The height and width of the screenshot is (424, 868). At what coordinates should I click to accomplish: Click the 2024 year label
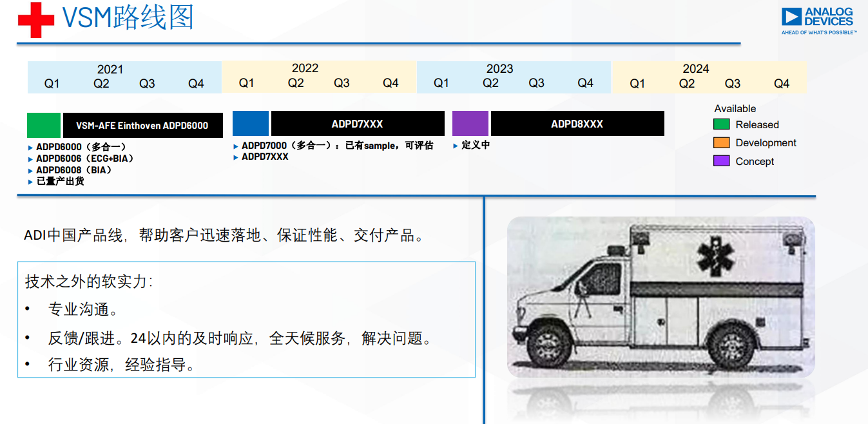pos(696,69)
